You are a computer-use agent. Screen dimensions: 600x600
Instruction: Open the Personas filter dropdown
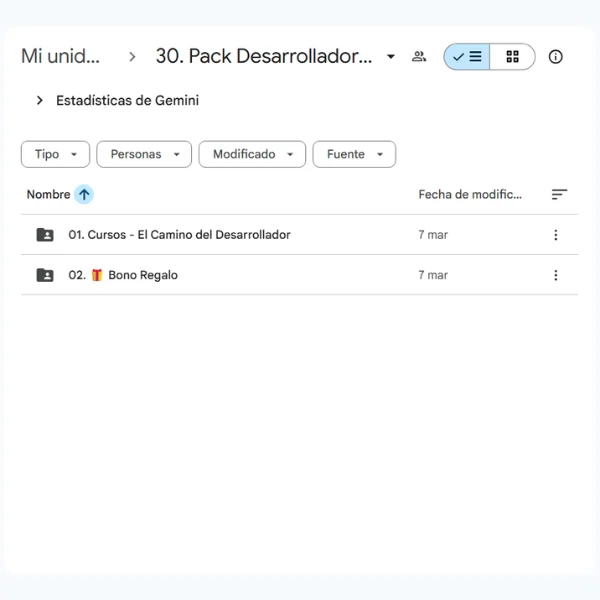pyautogui.click(x=144, y=154)
